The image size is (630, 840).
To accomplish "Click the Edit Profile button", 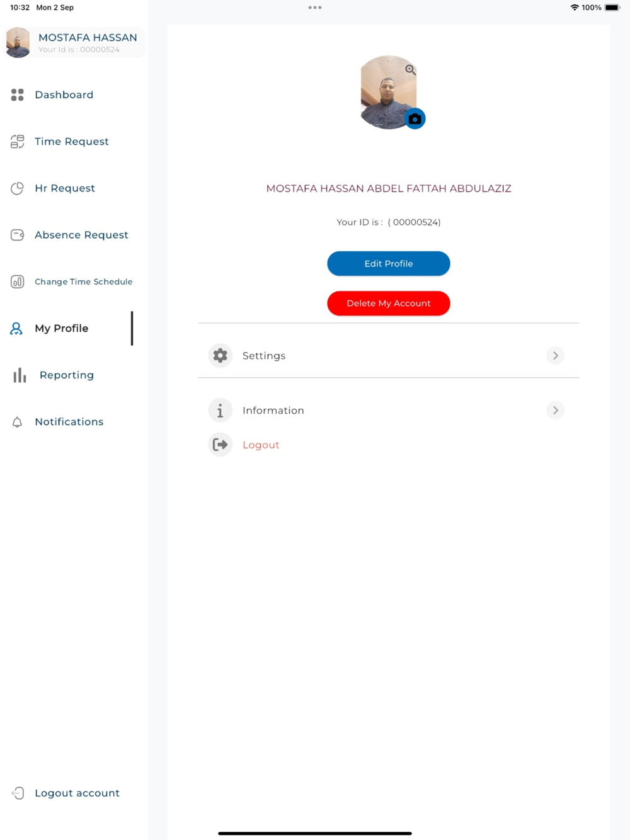I will tap(389, 263).
